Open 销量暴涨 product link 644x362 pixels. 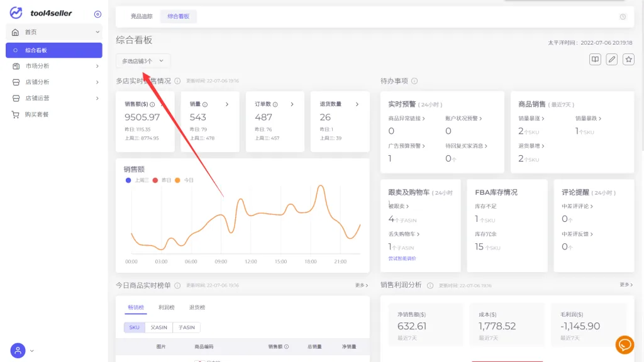531,118
